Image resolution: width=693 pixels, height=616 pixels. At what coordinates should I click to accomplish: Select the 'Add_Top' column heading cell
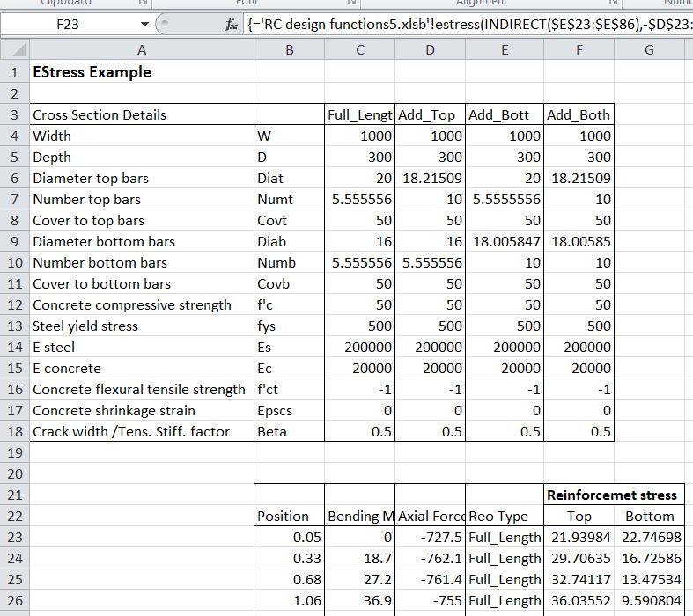click(430, 114)
